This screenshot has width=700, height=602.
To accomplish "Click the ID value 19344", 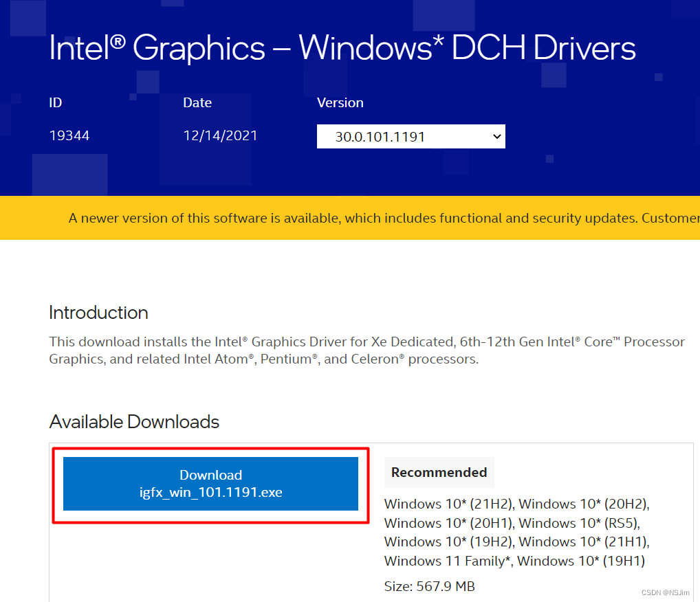I will pyautogui.click(x=69, y=135).
